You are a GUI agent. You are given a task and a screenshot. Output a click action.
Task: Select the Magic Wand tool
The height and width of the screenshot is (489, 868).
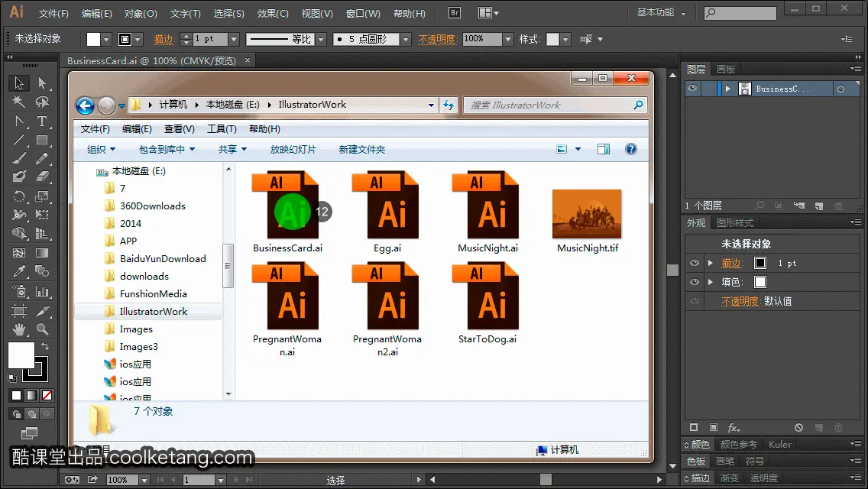(19, 102)
